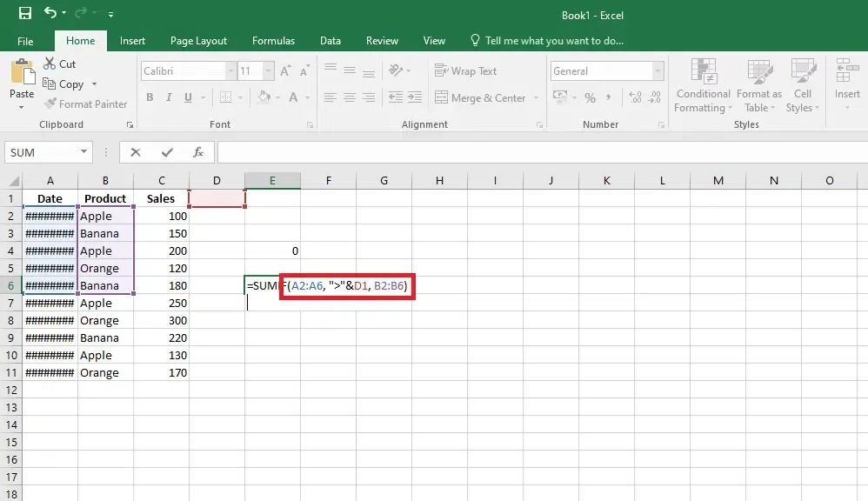Open Format as Table gallery
868x501 pixels.
[x=759, y=85]
